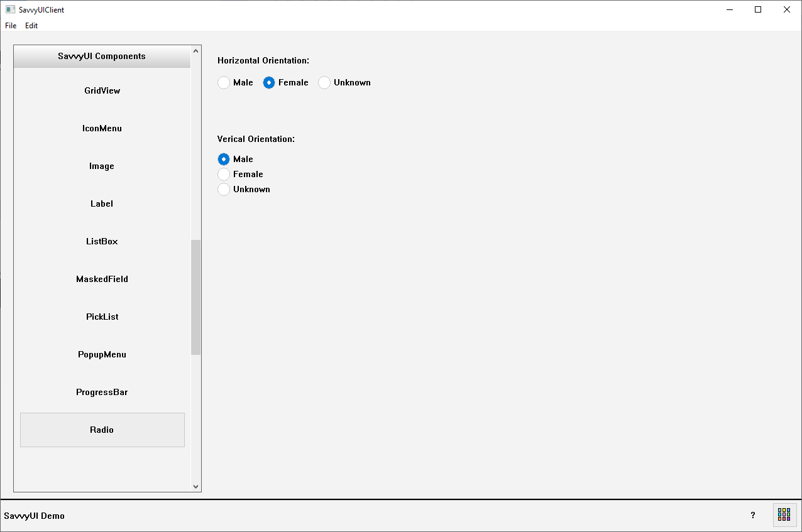The image size is (802, 532).
Task: Open the Edit menu
Action: pos(31,26)
